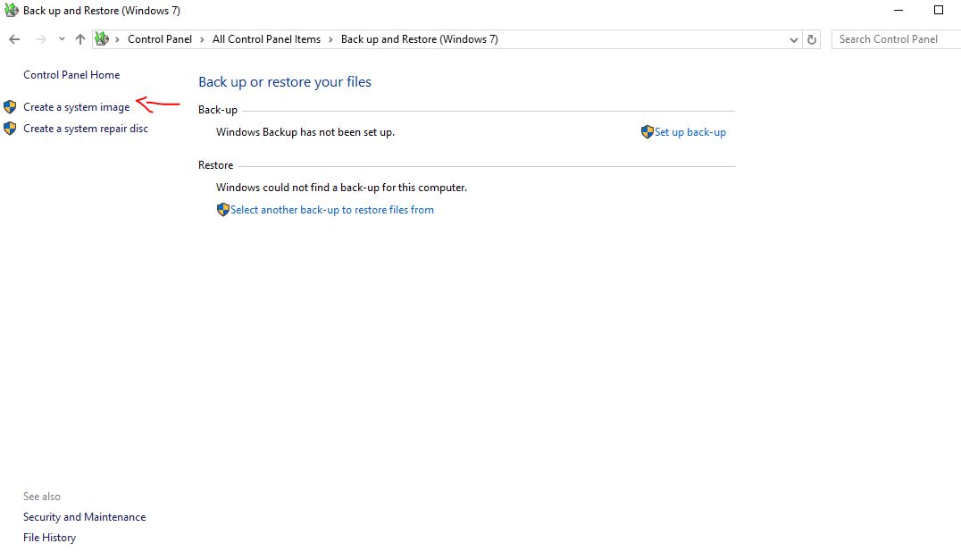Click the Search Control Panel field
The width and height of the screenshot is (961, 560).
click(x=896, y=39)
